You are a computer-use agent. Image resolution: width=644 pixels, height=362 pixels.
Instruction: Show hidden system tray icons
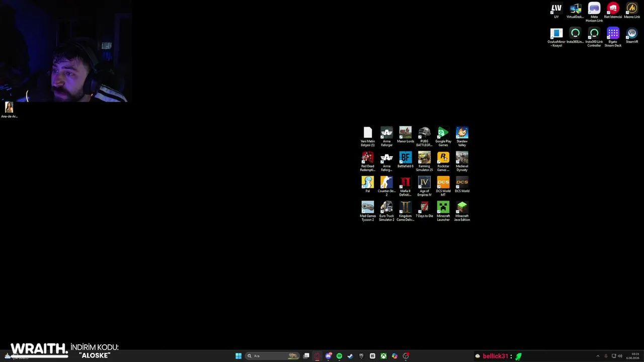point(598,356)
